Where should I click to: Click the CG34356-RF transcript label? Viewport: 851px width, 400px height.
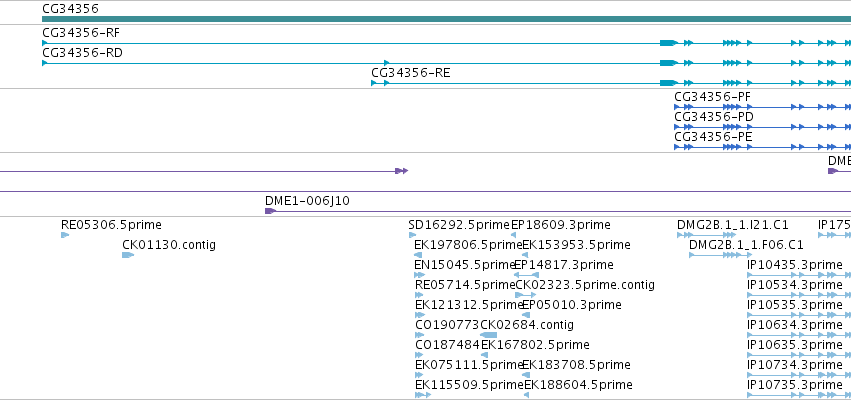click(x=81, y=33)
